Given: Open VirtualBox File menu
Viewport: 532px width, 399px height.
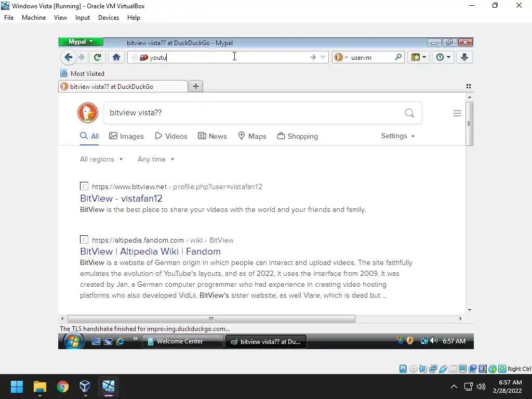Looking at the screenshot, I should 9,18.
